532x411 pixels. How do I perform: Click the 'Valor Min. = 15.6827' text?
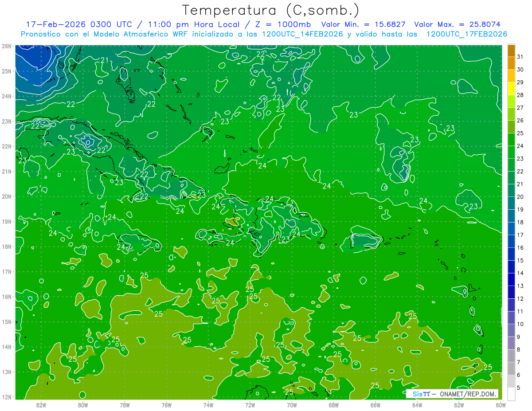point(364,24)
